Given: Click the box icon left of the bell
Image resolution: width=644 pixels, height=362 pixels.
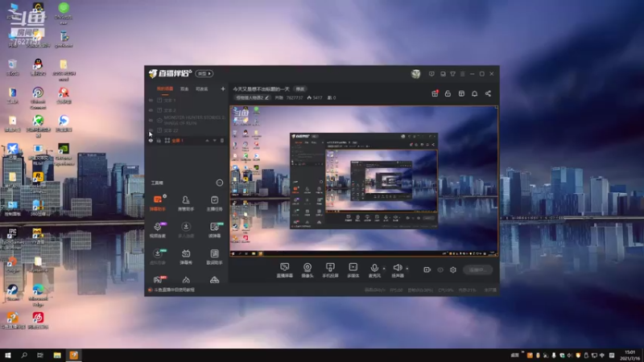Looking at the screenshot, I should 461,93.
